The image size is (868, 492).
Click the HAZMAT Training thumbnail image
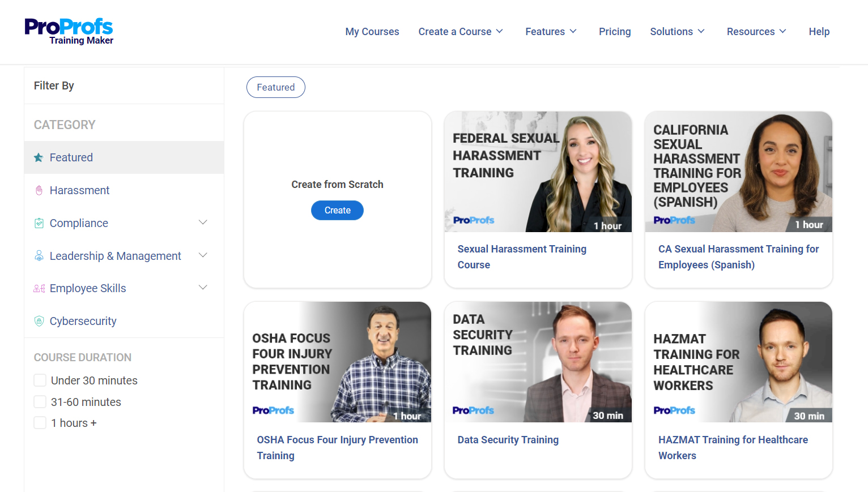click(x=739, y=362)
